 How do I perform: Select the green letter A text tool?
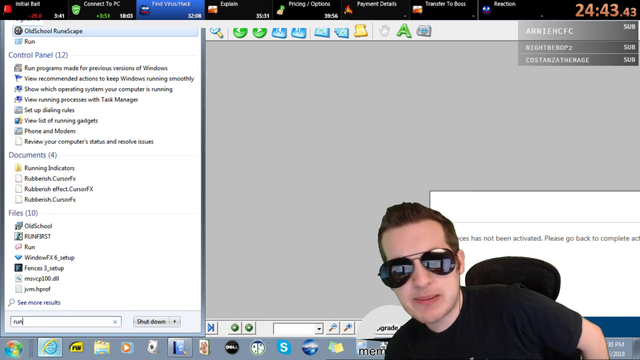tap(404, 31)
